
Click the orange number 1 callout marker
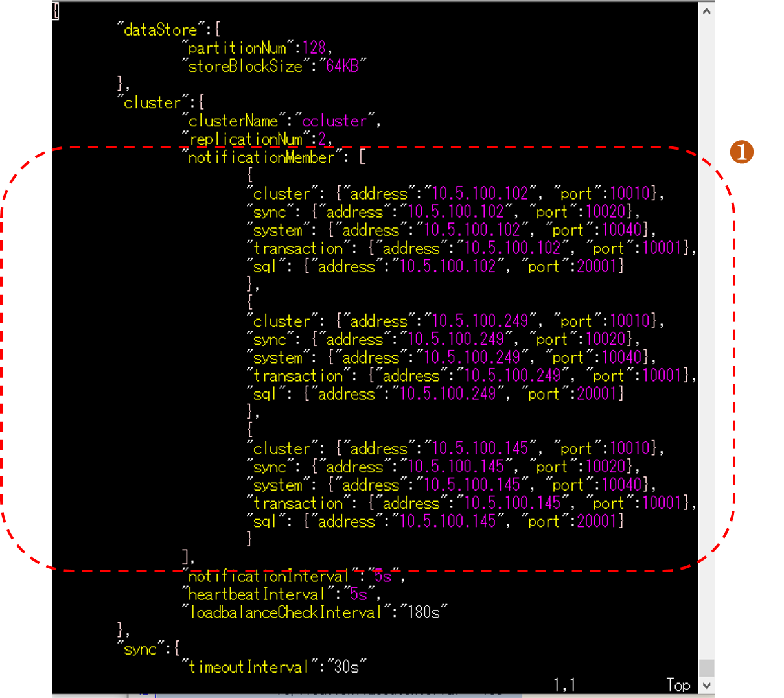coord(741,152)
